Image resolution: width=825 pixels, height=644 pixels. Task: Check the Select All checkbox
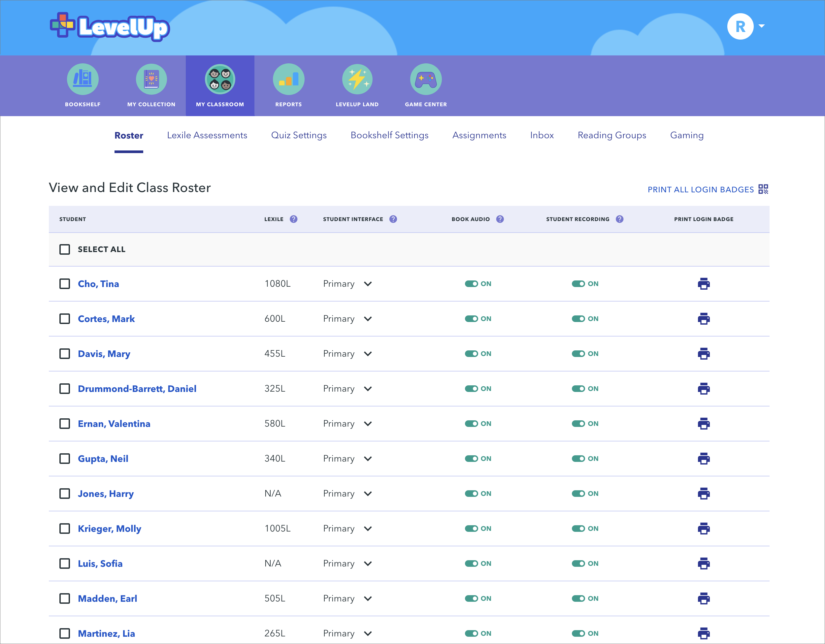pos(65,249)
